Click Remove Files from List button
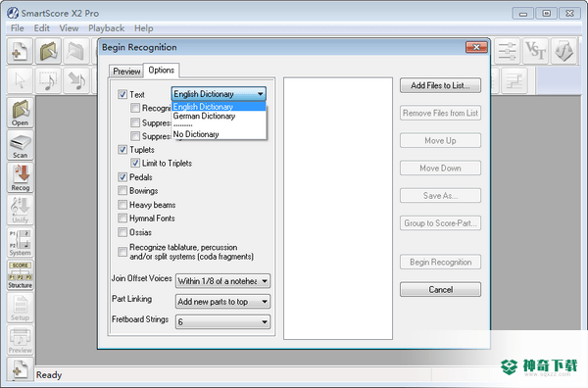 point(440,114)
